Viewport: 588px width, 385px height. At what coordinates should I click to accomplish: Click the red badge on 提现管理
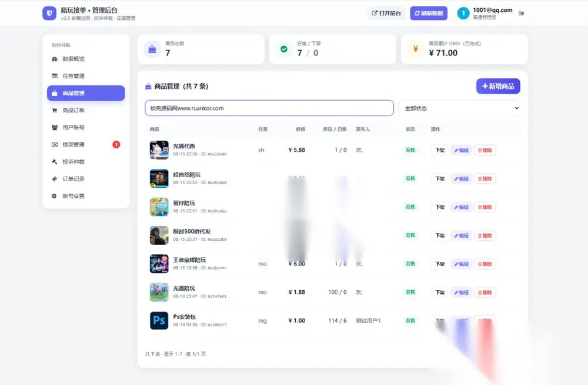pyautogui.click(x=116, y=145)
